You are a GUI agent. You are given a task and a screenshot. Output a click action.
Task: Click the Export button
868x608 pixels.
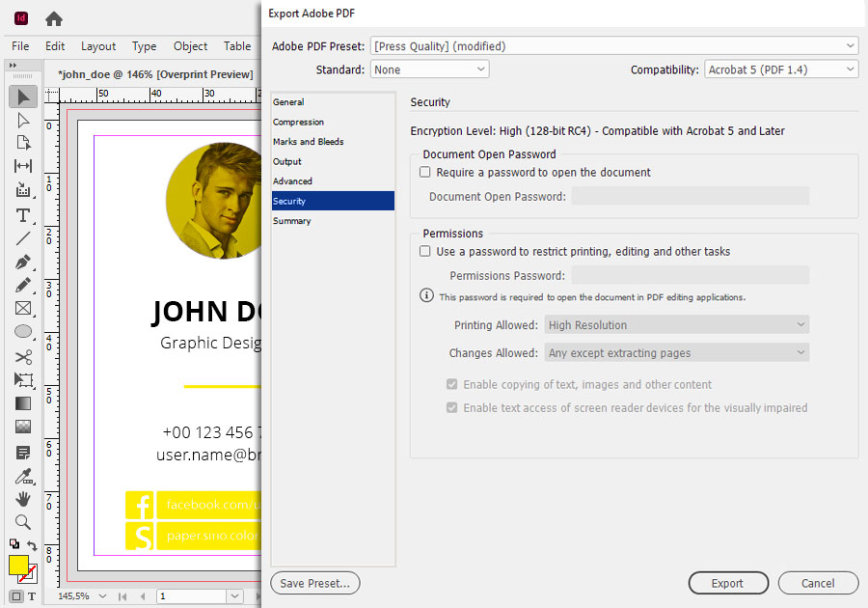[x=728, y=583]
